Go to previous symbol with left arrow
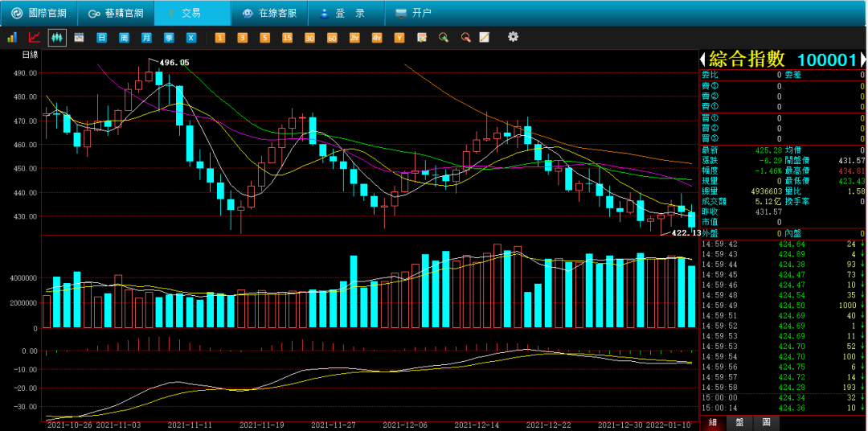Viewport: 868px width, 431px height. 703,60
